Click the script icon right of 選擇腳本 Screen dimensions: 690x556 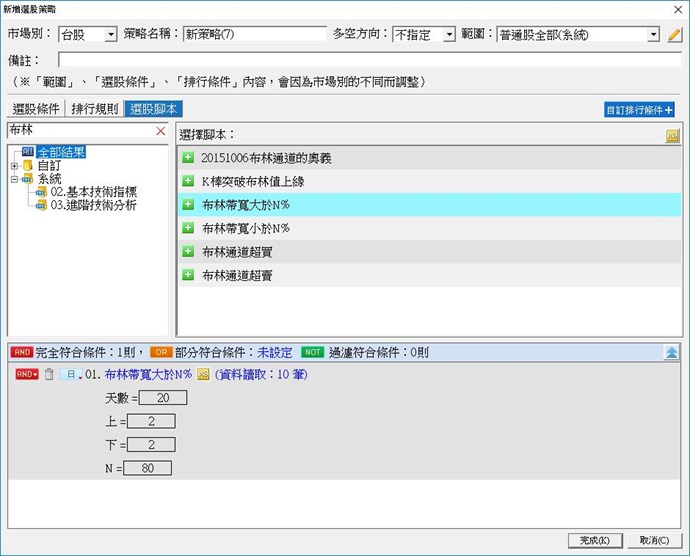click(x=673, y=135)
